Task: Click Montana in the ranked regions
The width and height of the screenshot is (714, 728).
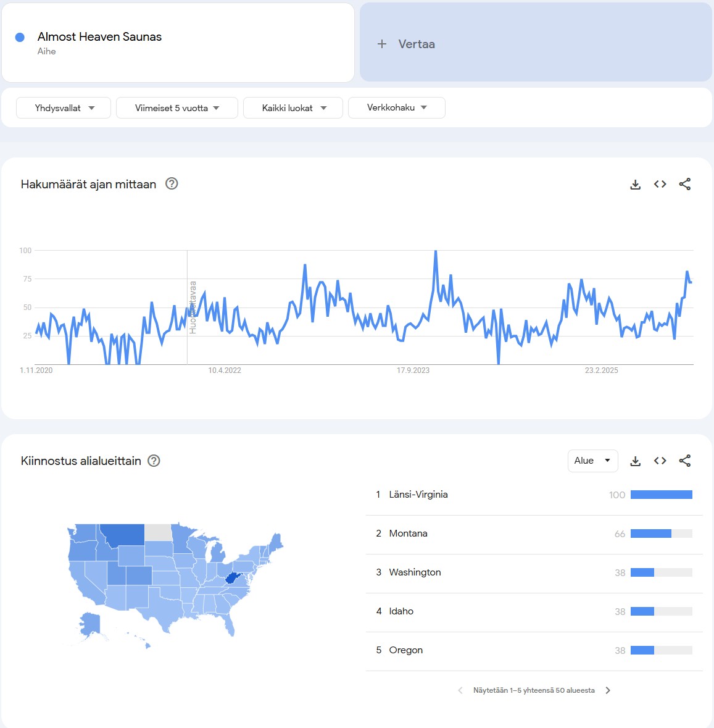Action: pos(408,533)
